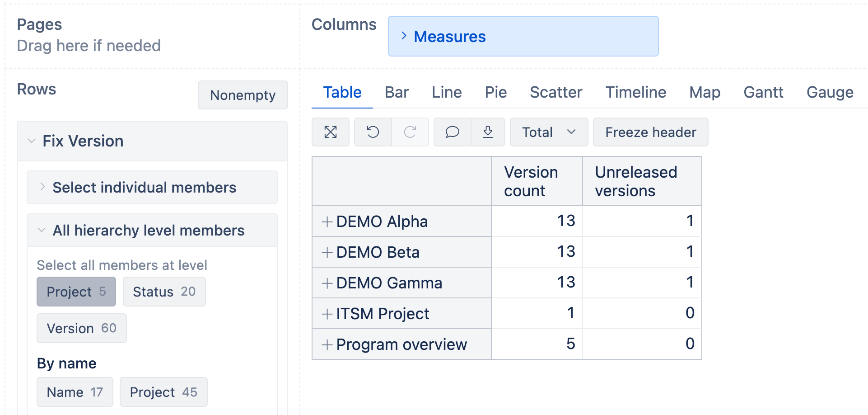Open the comment tool

pyautogui.click(x=452, y=132)
